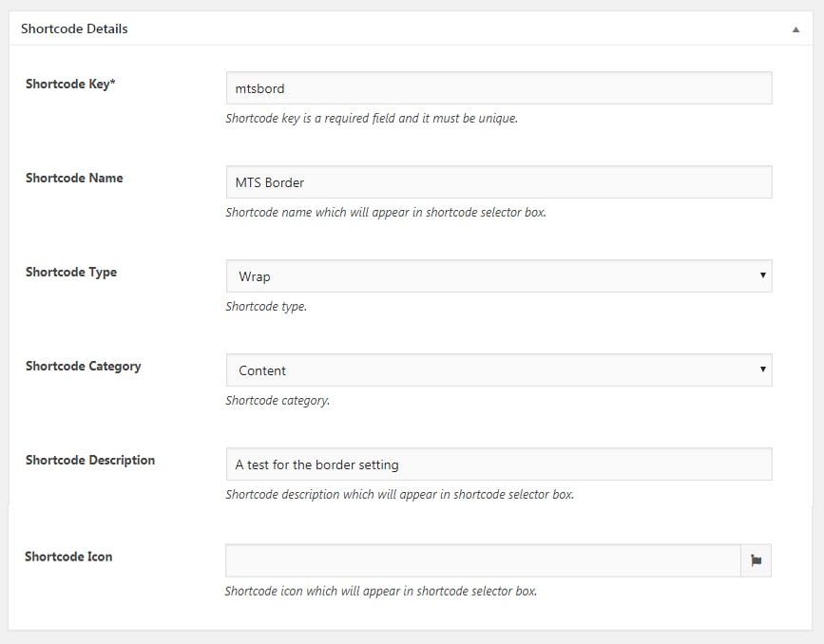Open the Shortcode Type dropdown showing Wrap
This screenshot has height=644, width=824.
[499, 276]
